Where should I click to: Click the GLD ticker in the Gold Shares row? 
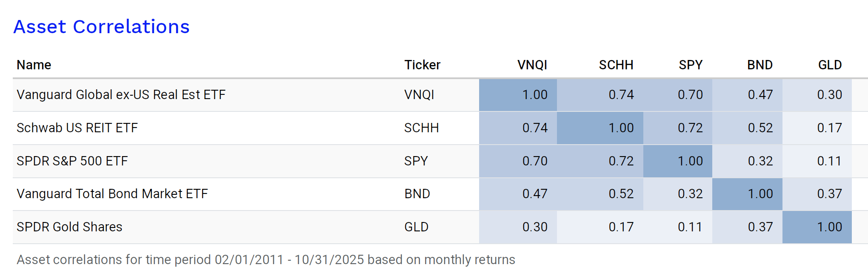tap(416, 227)
